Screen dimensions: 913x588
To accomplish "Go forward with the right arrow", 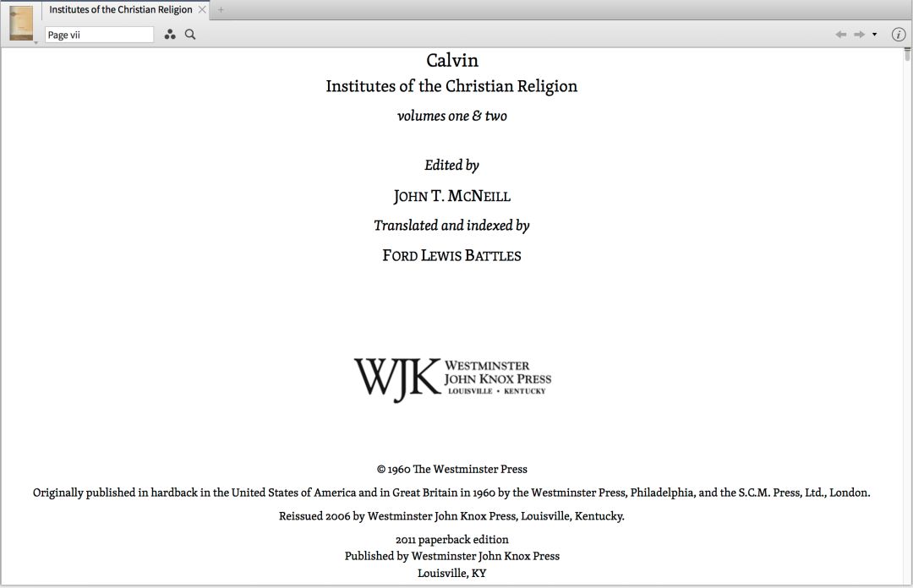I will click(x=860, y=35).
